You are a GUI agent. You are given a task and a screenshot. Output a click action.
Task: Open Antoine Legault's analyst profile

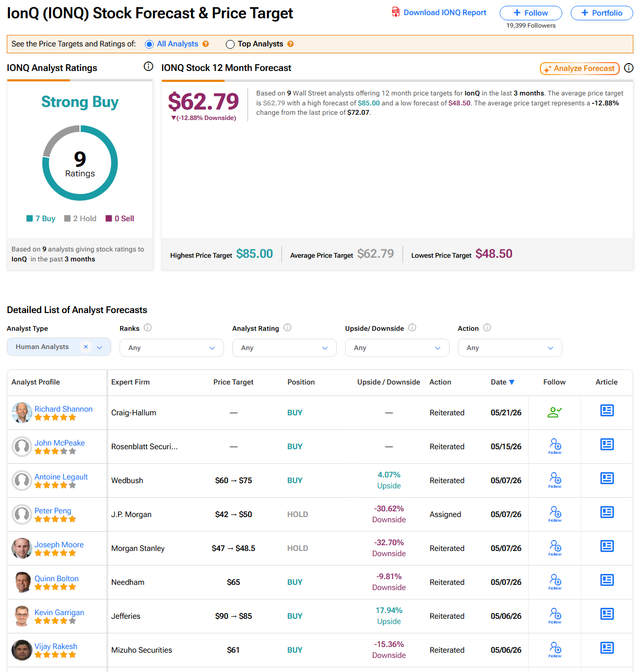click(61, 477)
